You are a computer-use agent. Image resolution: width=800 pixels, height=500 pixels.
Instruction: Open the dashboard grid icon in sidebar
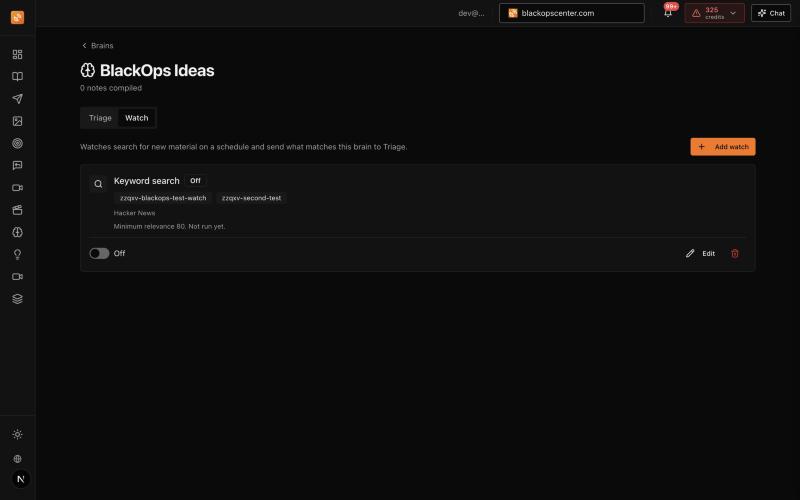pyautogui.click(x=17, y=54)
